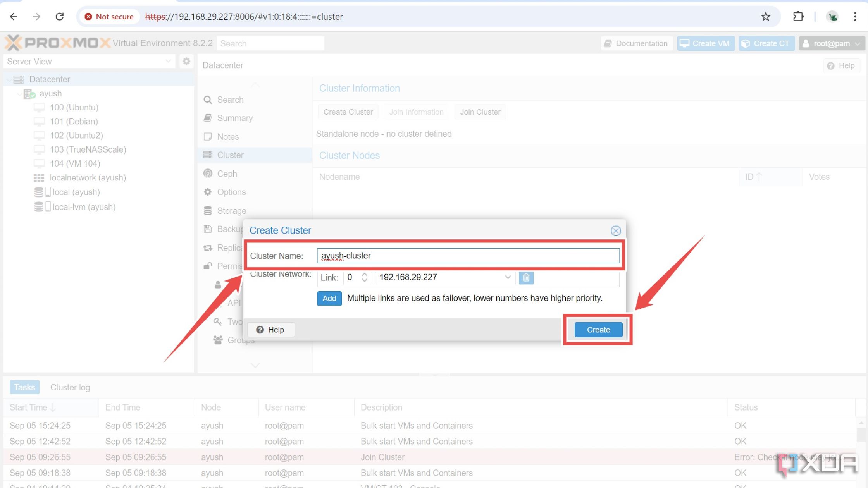Viewport: 868px width, 488px height.
Task: Open Ceph in the Datacenter menu
Action: click(x=227, y=174)
